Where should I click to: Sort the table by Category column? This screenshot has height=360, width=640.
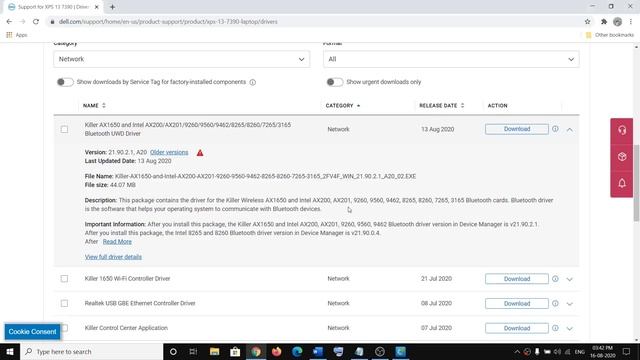tap(343, 105)
